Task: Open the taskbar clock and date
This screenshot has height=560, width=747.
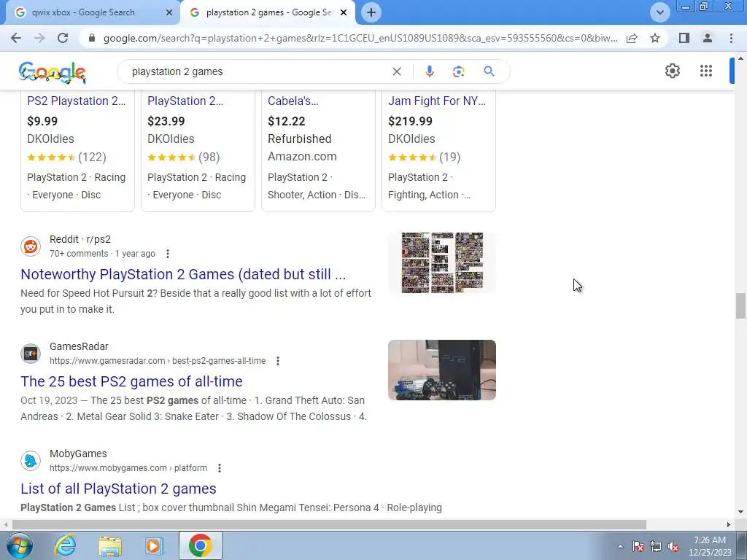Action: [x=710, y=546]
